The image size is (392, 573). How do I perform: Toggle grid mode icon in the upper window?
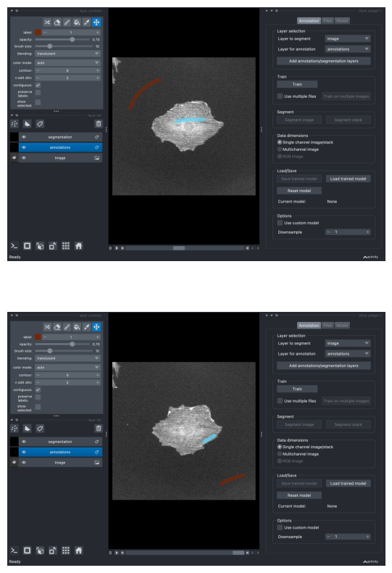coord(66,246)
